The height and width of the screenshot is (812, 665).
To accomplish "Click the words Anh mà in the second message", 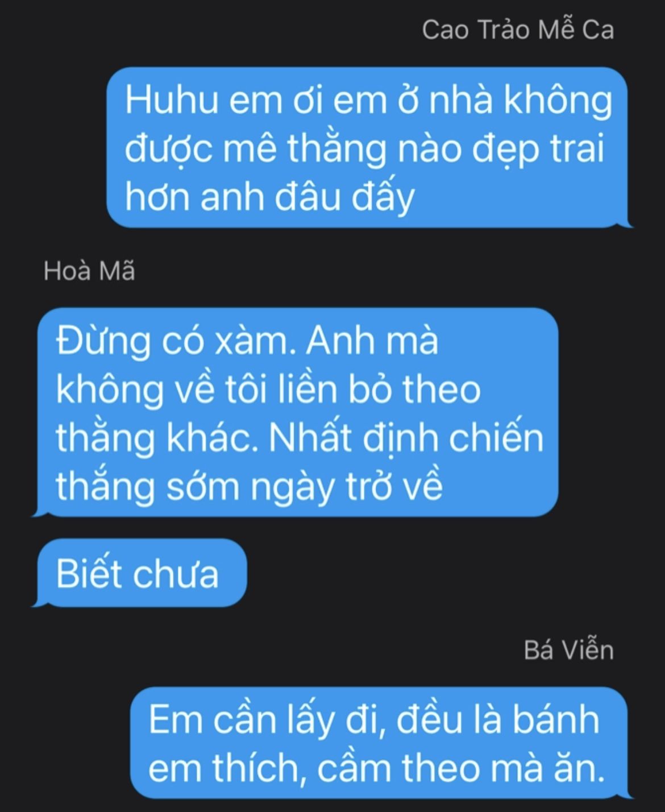I will 373,341.
